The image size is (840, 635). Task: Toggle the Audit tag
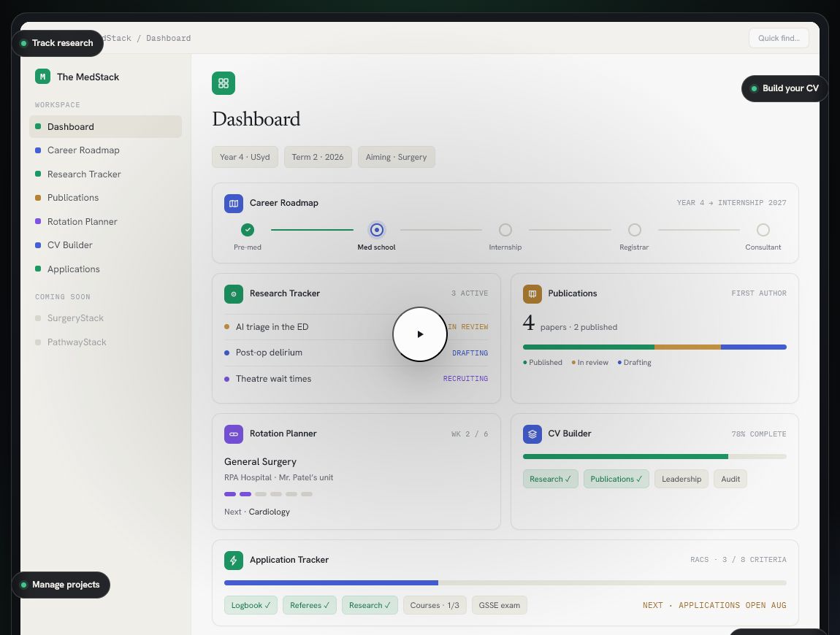point(730,480)
